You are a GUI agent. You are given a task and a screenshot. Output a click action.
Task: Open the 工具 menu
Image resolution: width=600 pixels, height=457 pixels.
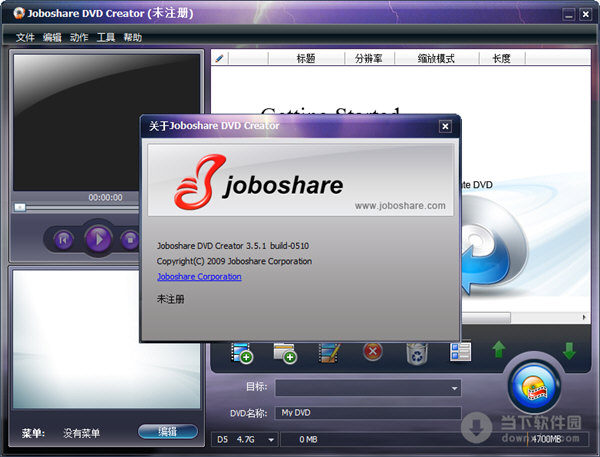(x=106, y=37)
